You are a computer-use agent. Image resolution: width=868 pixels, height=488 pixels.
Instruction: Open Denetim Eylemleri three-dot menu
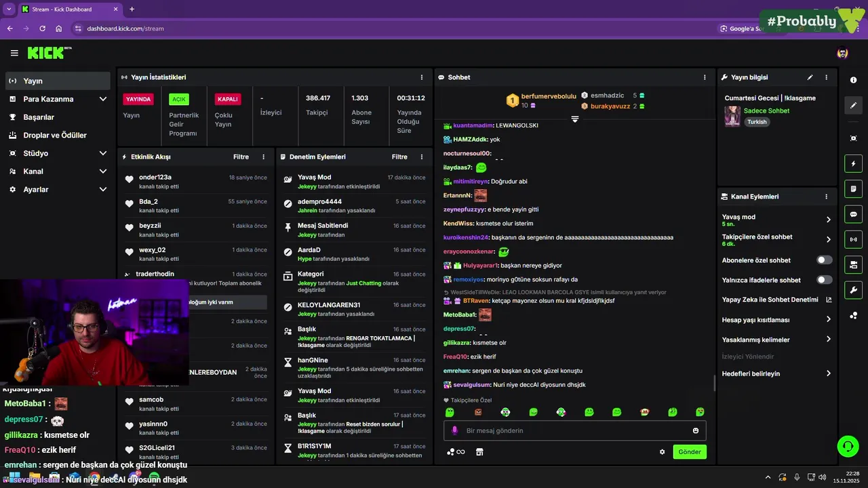pyautogui.click(x=422, y=157)
